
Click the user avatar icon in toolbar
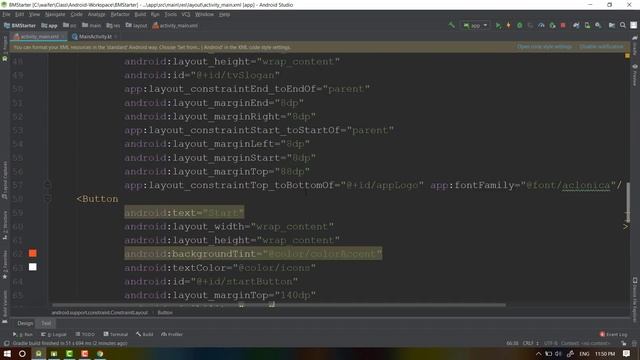(633, 25)
